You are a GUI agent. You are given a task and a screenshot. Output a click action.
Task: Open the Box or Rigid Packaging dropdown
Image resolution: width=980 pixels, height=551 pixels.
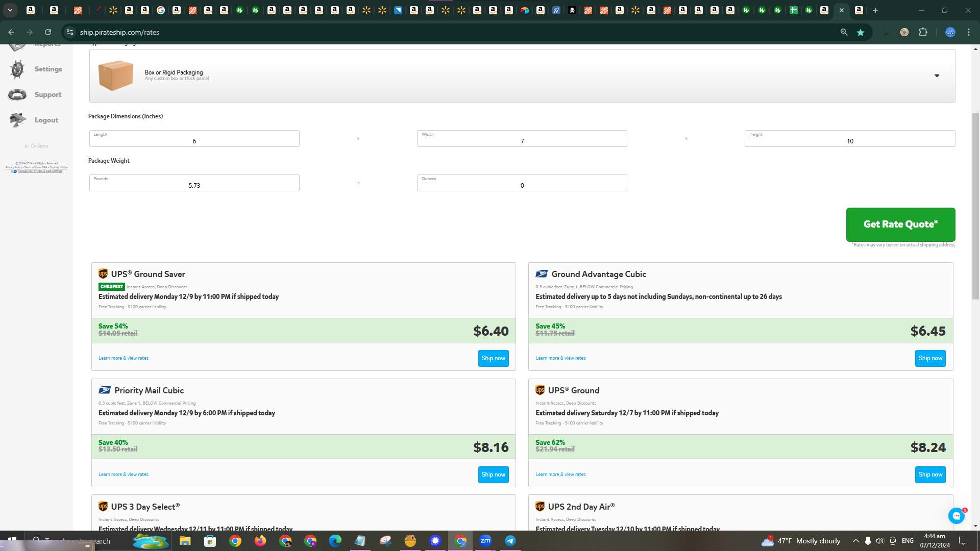point(522,76)
